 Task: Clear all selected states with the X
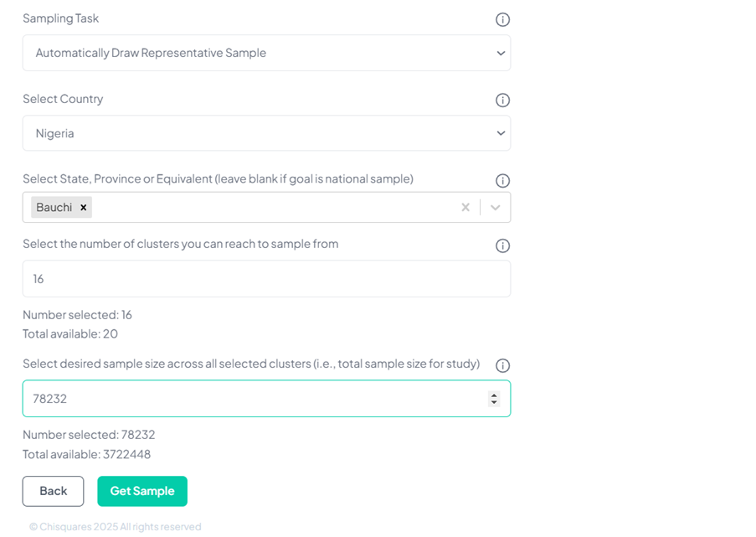pyautogui.click(x=465, y=207)
